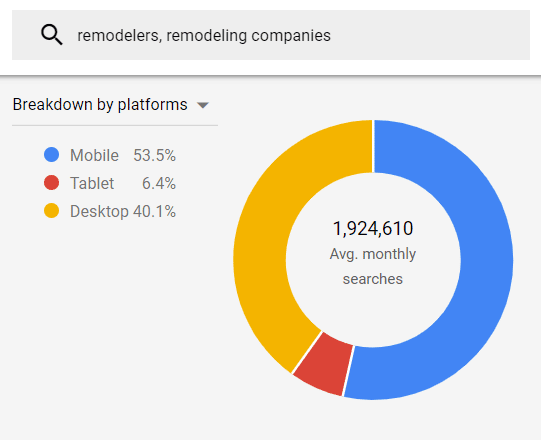Click the Mobile 53.5% value
The height and width of the screenshot is (440, 541).
[155, 155]
